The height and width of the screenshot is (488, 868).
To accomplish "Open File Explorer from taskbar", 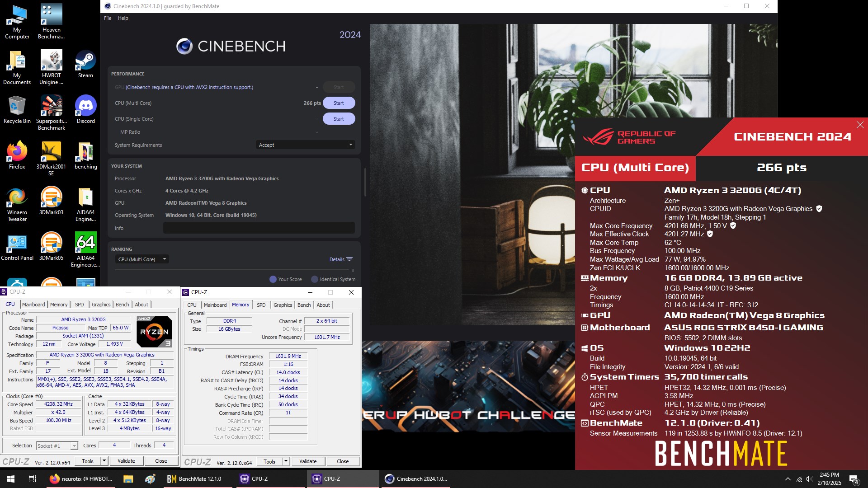I will point(128,479).
